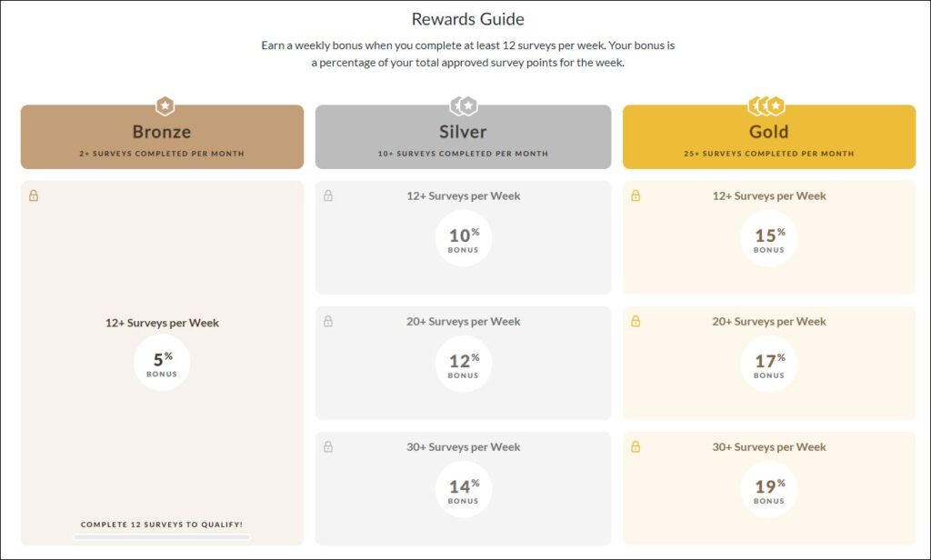The image size is (931, 560).
Task: Click the Gold triple-star badge icon
Action: tap(766, 106)
